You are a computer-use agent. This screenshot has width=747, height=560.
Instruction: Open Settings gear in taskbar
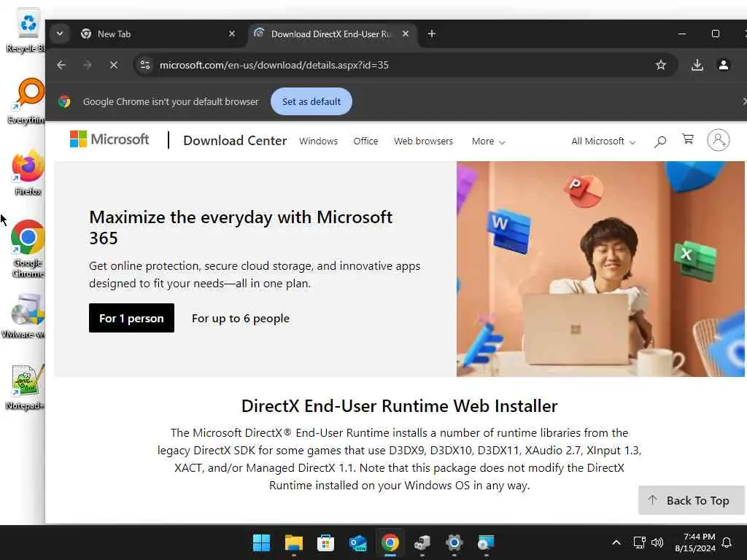(x=454, y=542)
